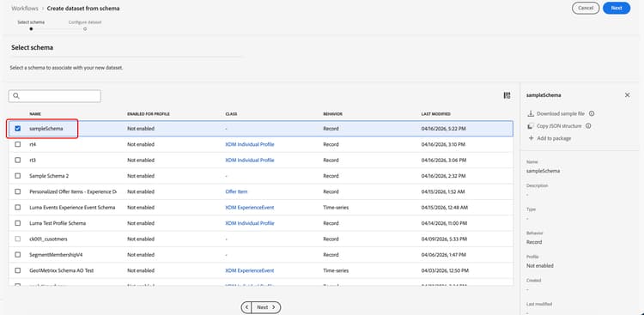
Task: Select the Select schema step
Action: pyautogui.click(x=31, y=25)
